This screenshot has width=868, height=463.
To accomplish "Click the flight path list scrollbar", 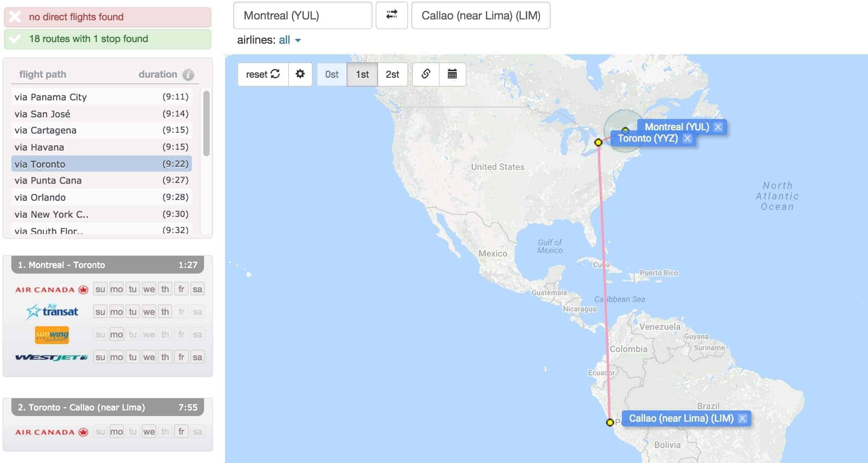I will 206,123.
